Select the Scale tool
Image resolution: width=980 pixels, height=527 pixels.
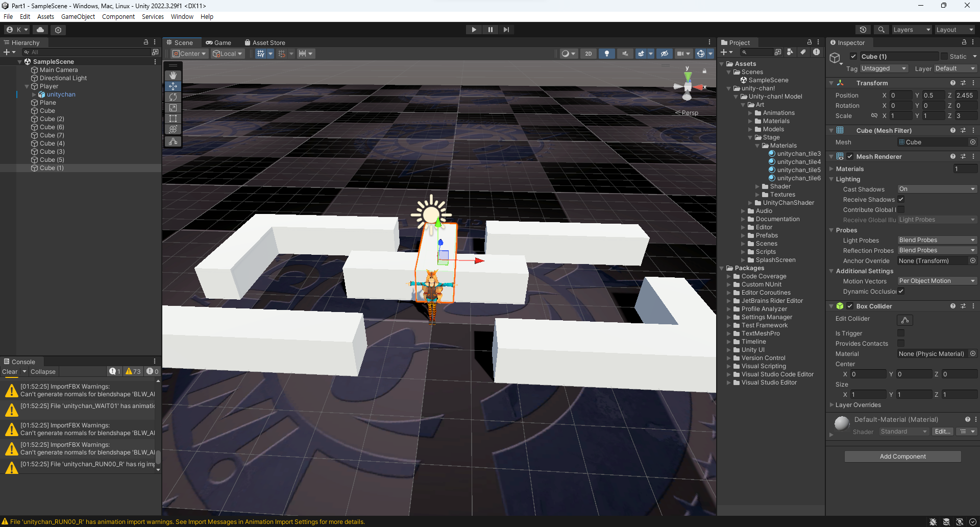coord(173,108)
